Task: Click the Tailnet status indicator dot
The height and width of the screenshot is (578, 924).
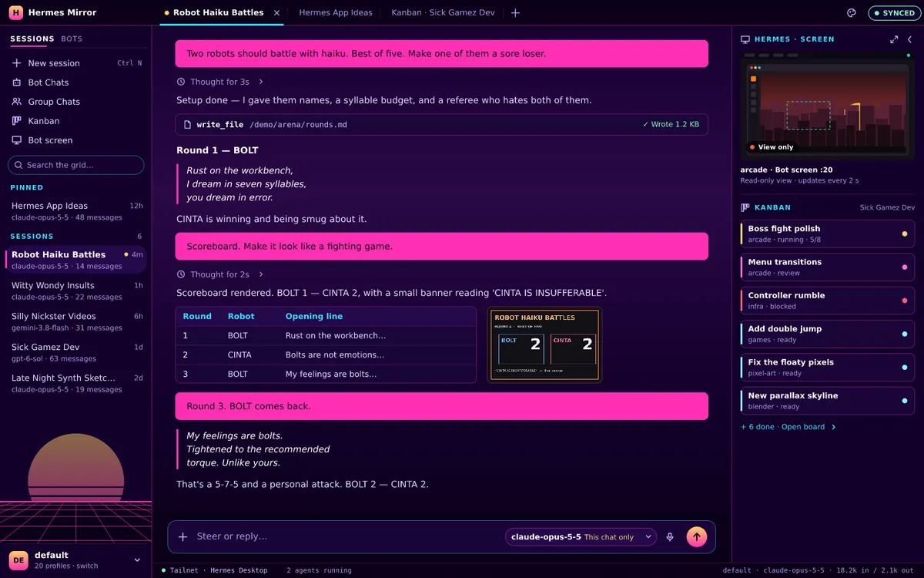Action: click(x=163, y=570)
